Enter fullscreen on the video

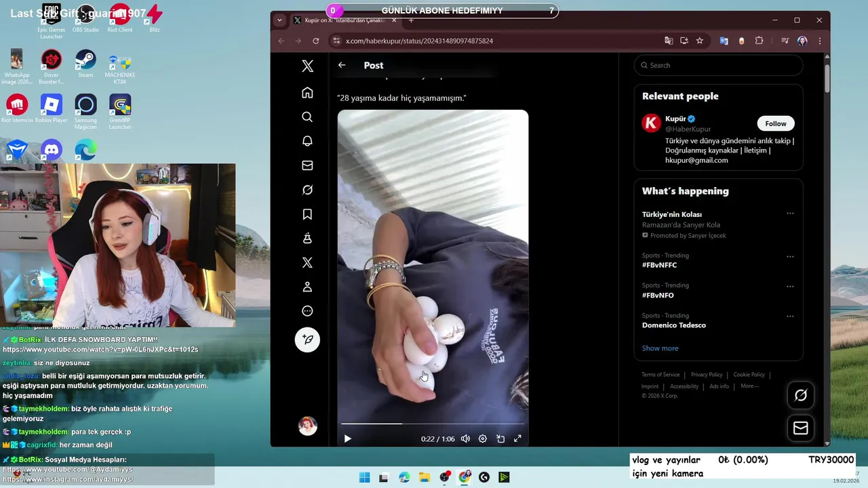click(x=517, y=439)
